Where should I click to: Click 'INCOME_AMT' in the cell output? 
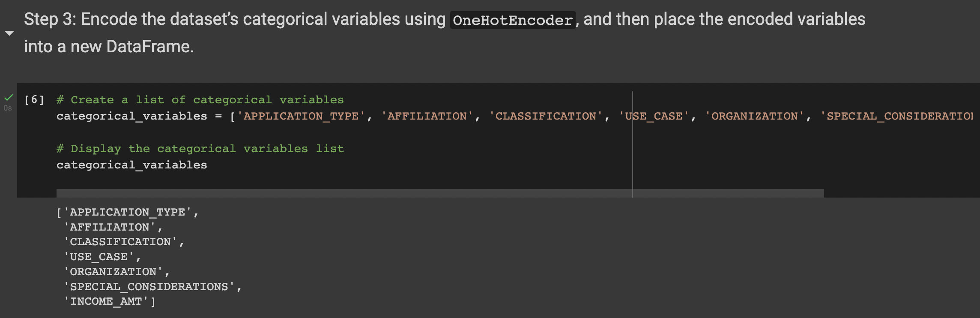click(x=106, y=301)
